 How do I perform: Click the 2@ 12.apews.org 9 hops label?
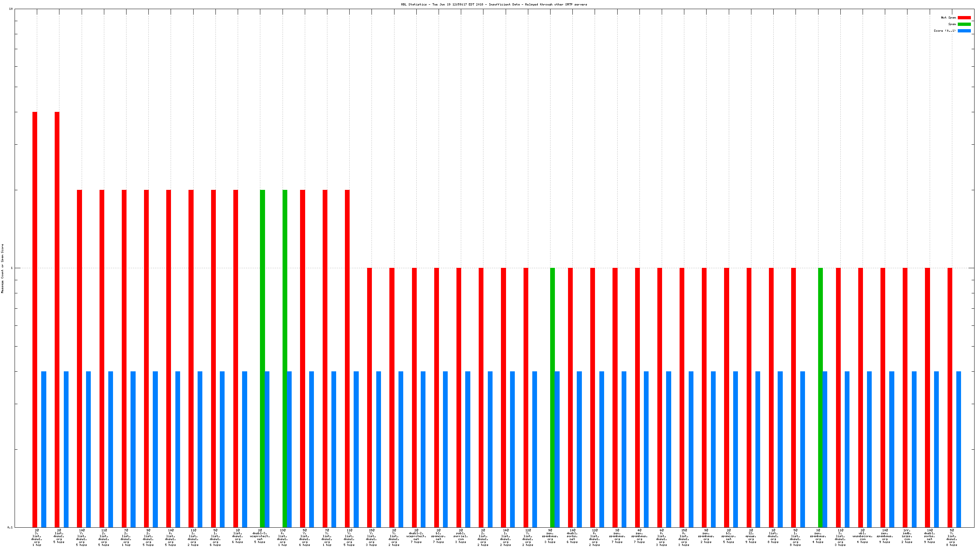[751, 536]
